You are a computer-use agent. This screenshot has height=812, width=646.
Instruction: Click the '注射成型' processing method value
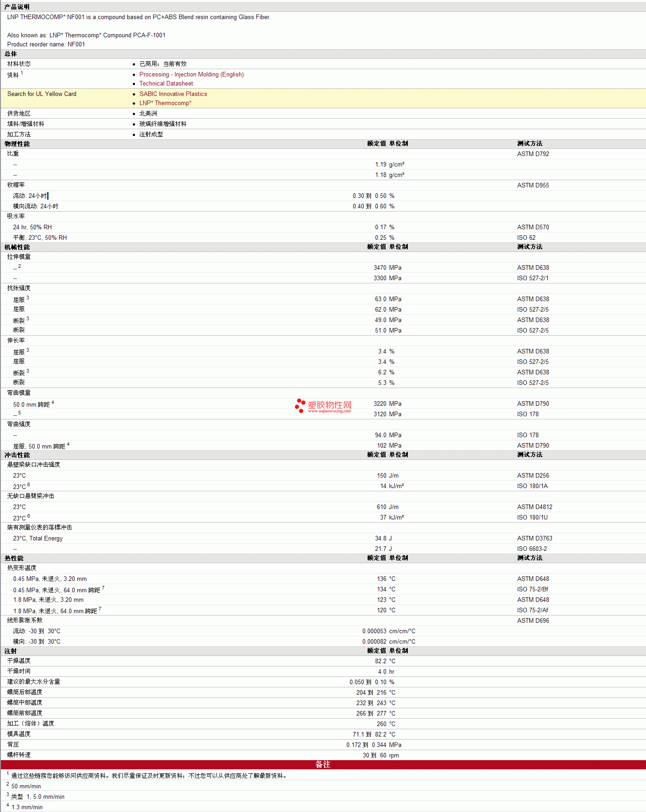click(x=151, y=135)
